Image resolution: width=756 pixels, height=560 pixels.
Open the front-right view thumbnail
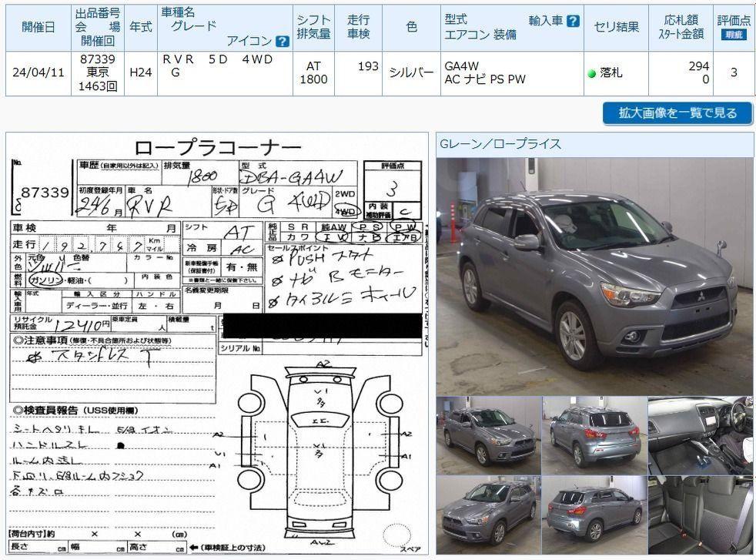(x=489, y=435)
